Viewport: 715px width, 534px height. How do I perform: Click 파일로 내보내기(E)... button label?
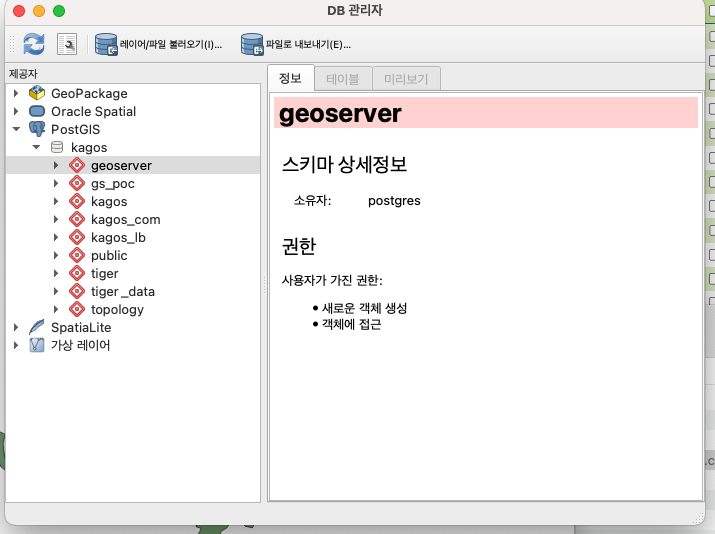pyautogui.click(x=308, y=45)
